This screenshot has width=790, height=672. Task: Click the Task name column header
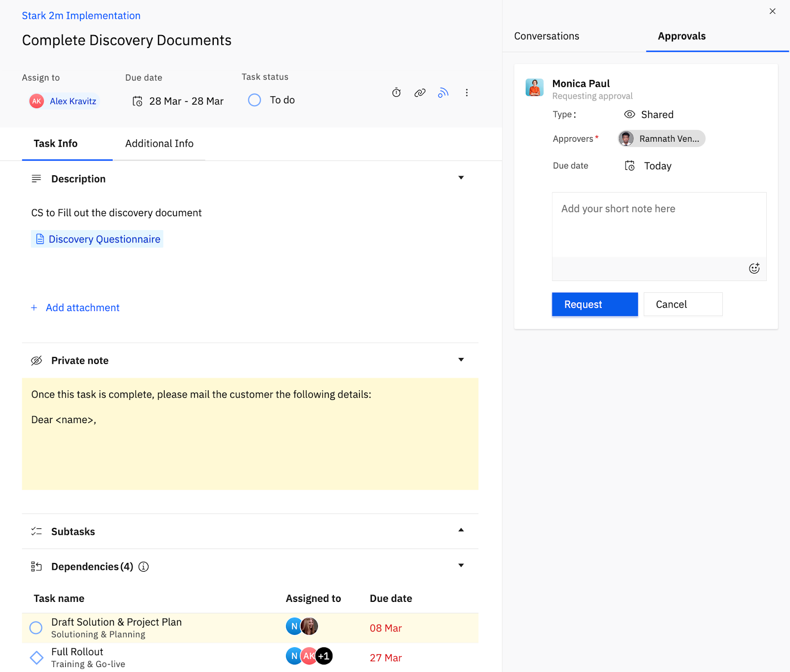tap(59, 598)
